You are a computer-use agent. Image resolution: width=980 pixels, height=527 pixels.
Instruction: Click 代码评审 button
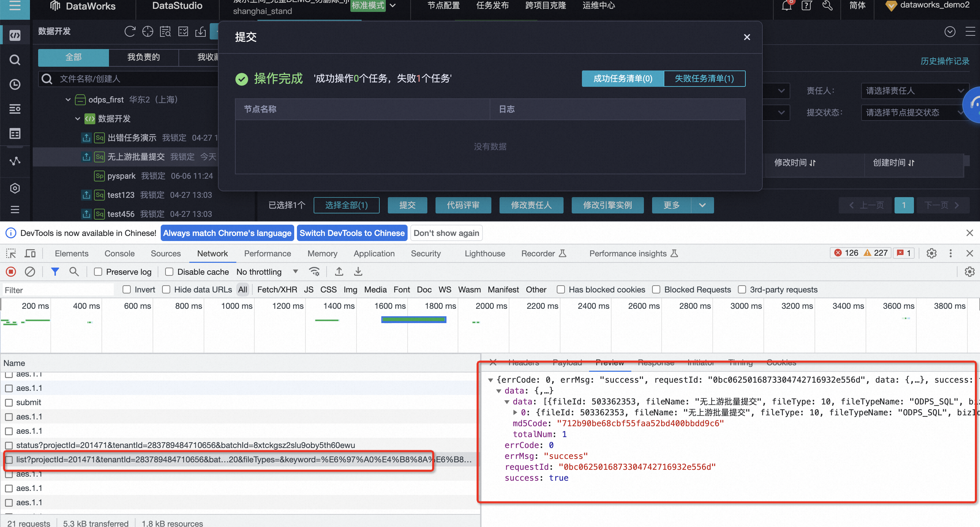(x=463, y=205)
